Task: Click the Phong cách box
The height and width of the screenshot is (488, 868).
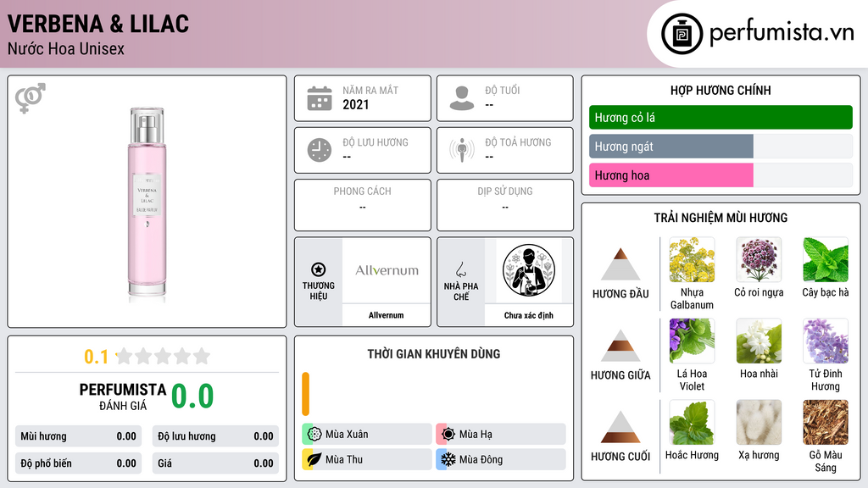Action: coord(363,205)
